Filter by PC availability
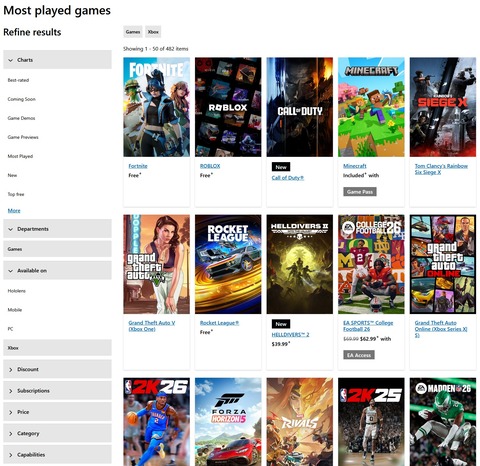480x466 pixels. (x=10, y=329)
